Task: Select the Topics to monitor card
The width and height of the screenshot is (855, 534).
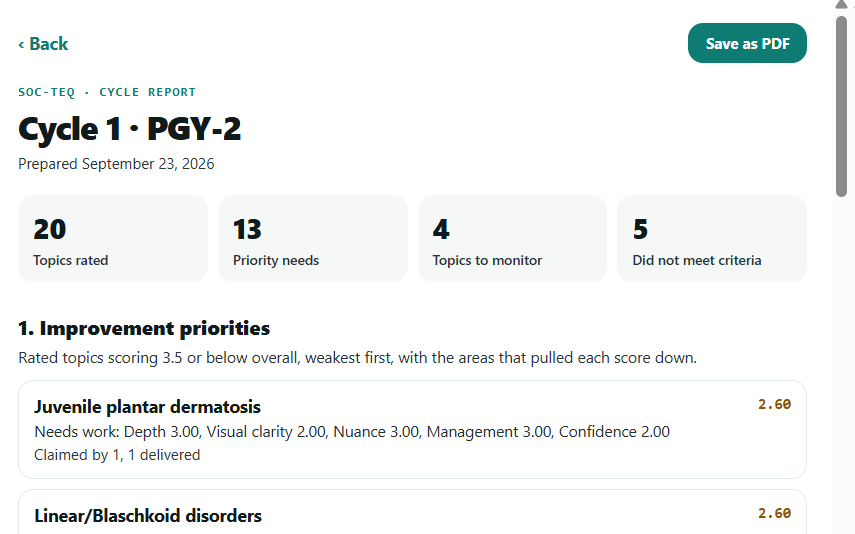Action: tap(512, 238)
